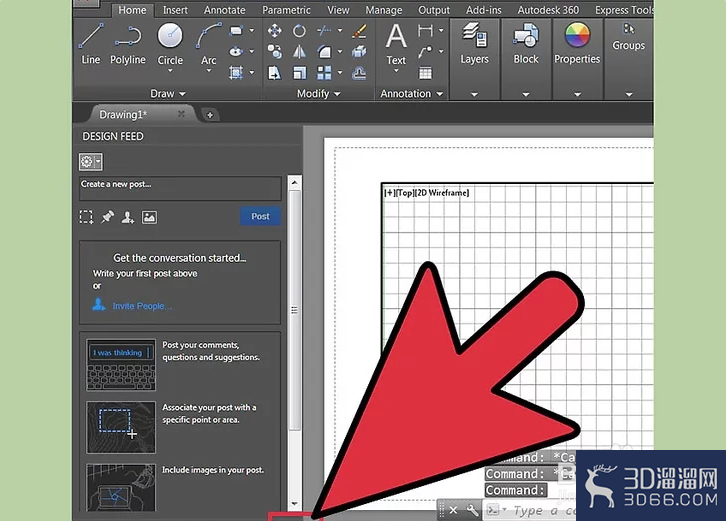Image resolution: width=726 pixels, height=521 pixels.
Task: Click the Explode tool icon
Action: pyautogui.click(x=359, y=51)
